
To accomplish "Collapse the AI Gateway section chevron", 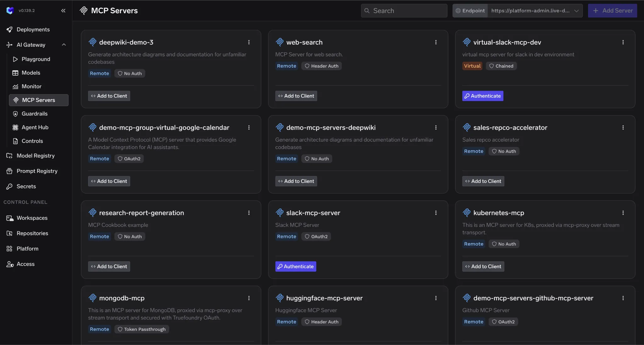I will point(64,45).
